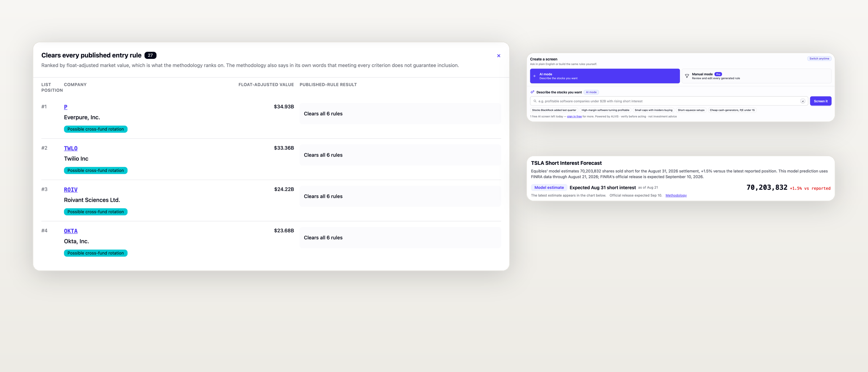Click the Clears all 6 rules result for Roivant
Viewport: 868px width, 372px height.
(400, 196)
